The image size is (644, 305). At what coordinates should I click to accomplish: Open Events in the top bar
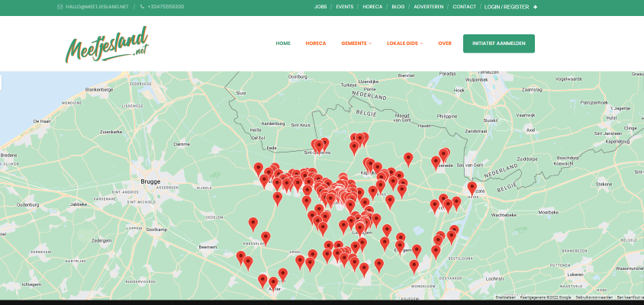(345, 7)
